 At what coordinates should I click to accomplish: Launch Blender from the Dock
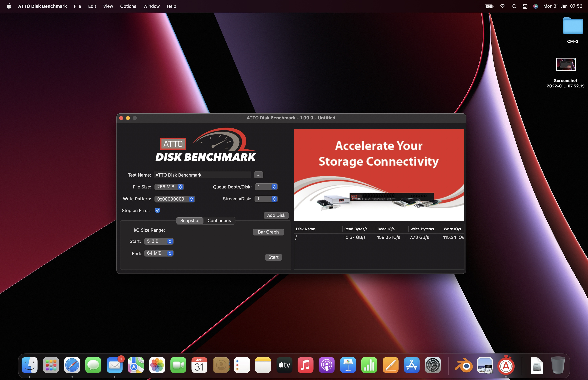[x=464, y=365]
